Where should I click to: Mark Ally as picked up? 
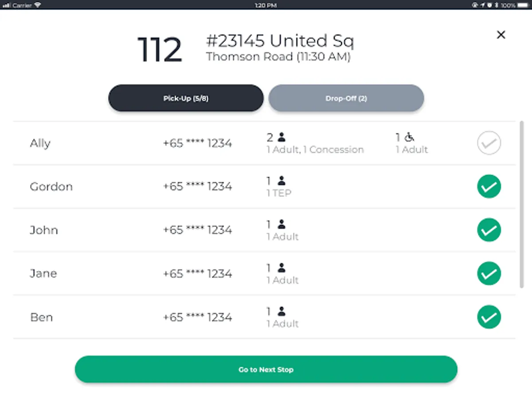489,143
